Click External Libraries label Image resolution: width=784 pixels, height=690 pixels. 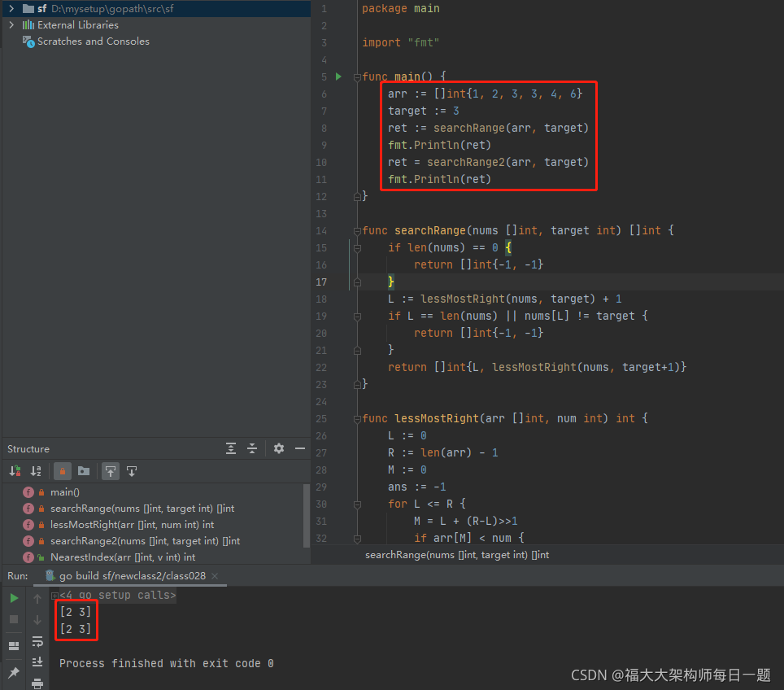(x=78, y=25)
